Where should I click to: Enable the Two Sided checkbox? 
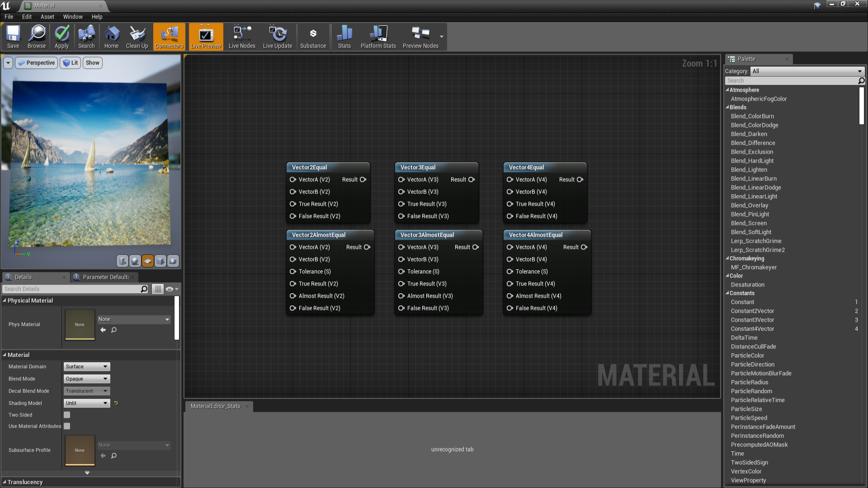(x=67, y=414)
